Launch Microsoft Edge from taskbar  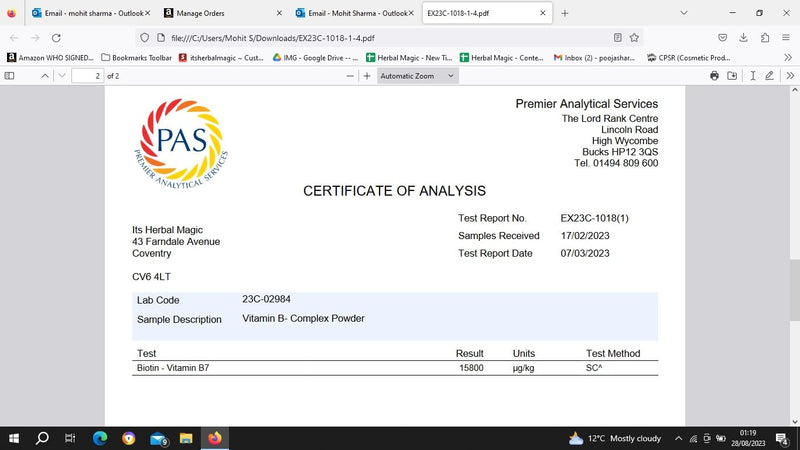pos(100,438)
